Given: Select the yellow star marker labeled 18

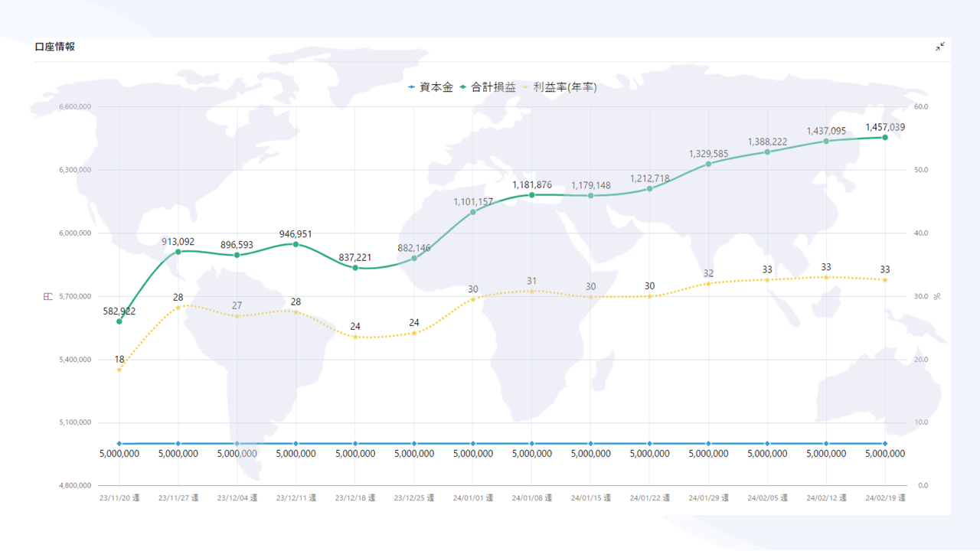Looking at the screenshot, I should pyautogui.click(x=119, y=370).
